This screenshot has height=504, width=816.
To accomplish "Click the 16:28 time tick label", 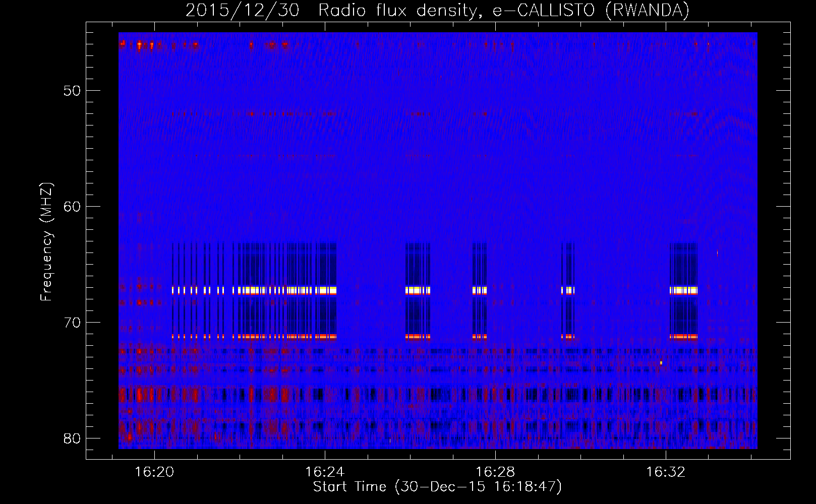I will pyautogui.click(x=495, y=472).
